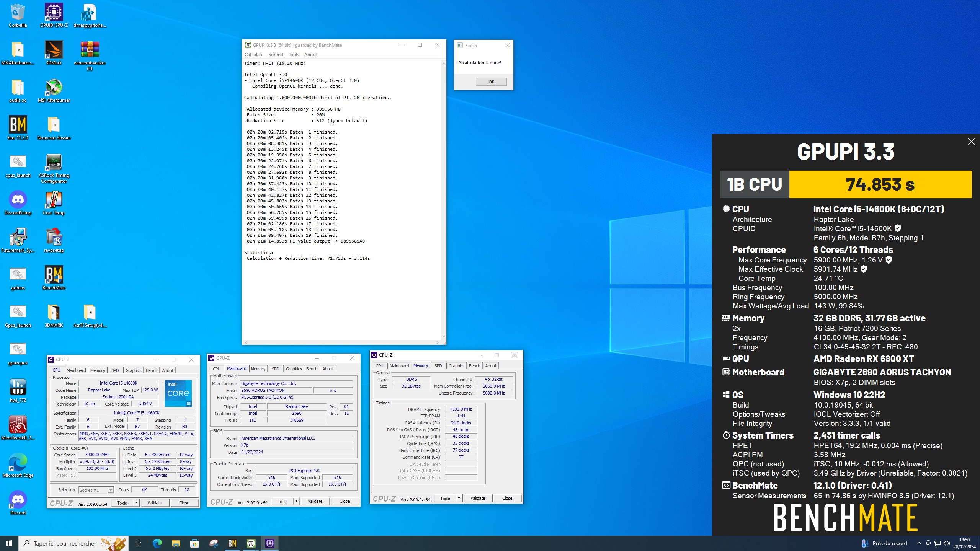Launch the MSI Afterburner shortcut
The height and width of the screenshot is (551, 980).
(x=54, y=90)
